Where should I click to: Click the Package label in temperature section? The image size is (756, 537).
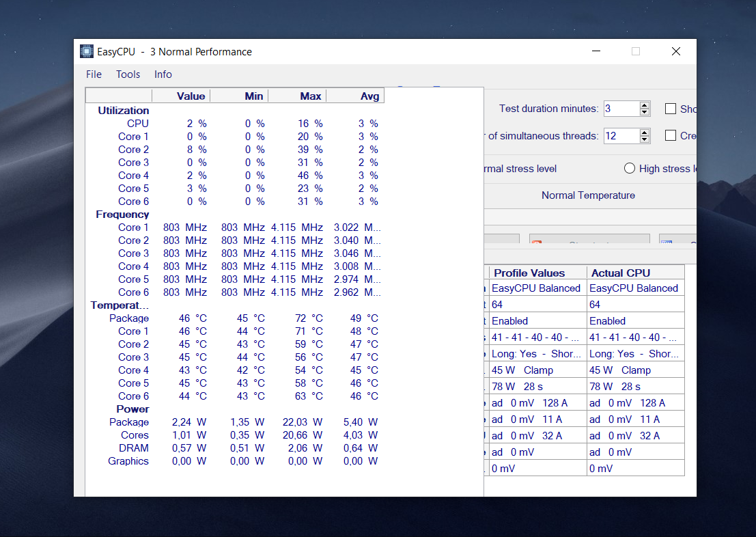point(129,318)
